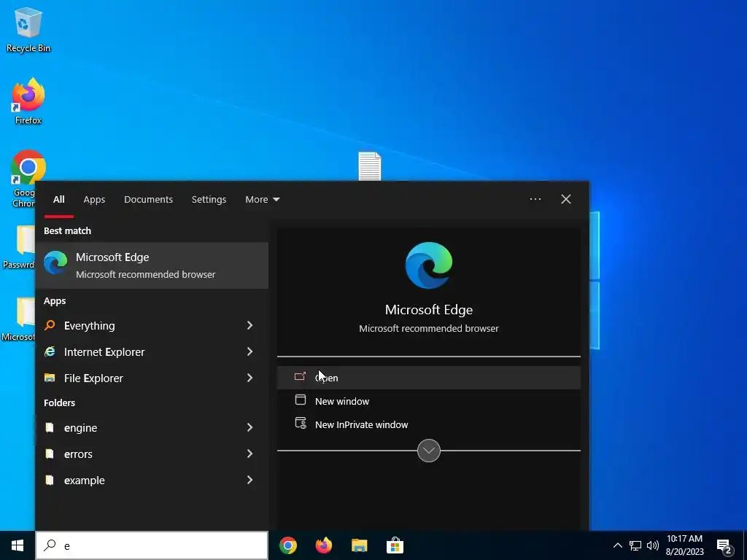This screenshot has height=560, width=747.
Task: Click the Internet Explorer icon in Apps list
Action: (50, 351)
